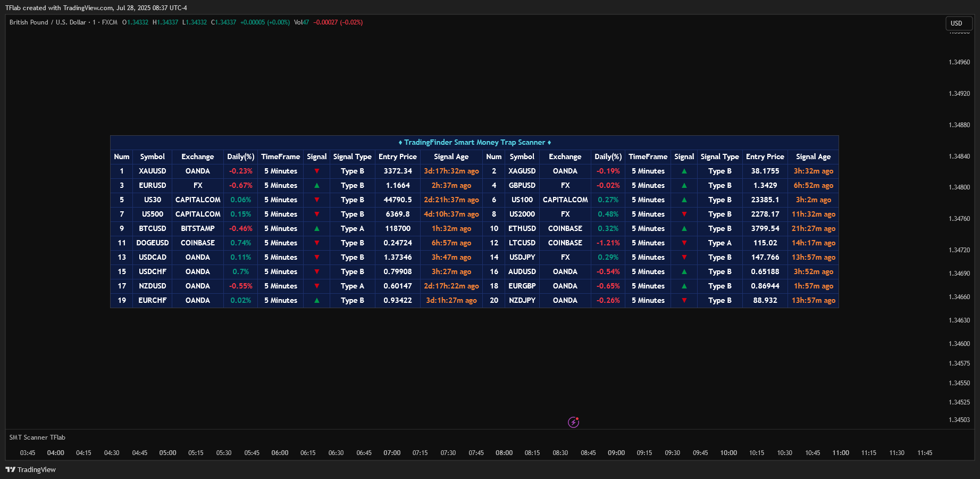Click the 4d:10h:37m ago signal age cell
This screenshot has height=479, width=980.
[x=451, y=214]
